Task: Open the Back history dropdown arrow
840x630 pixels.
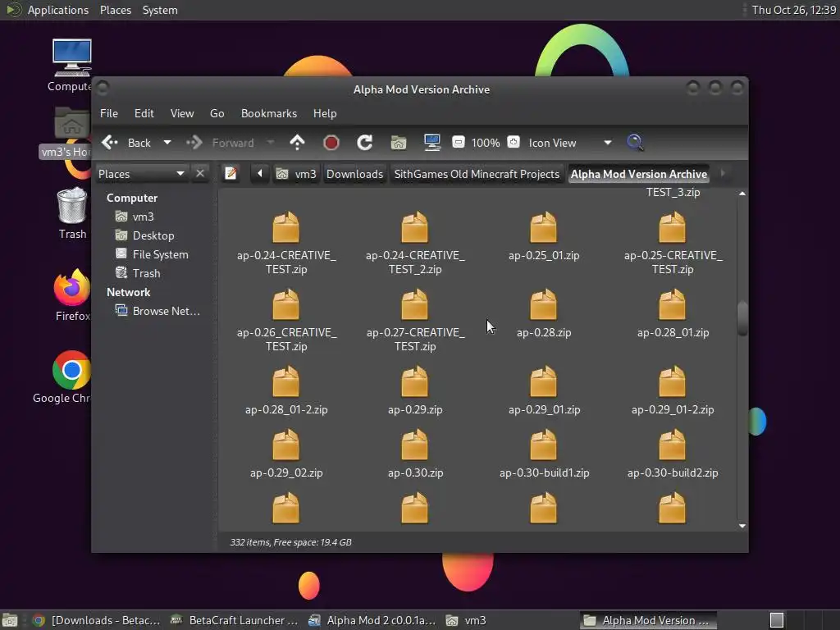Action: (167, 143)
